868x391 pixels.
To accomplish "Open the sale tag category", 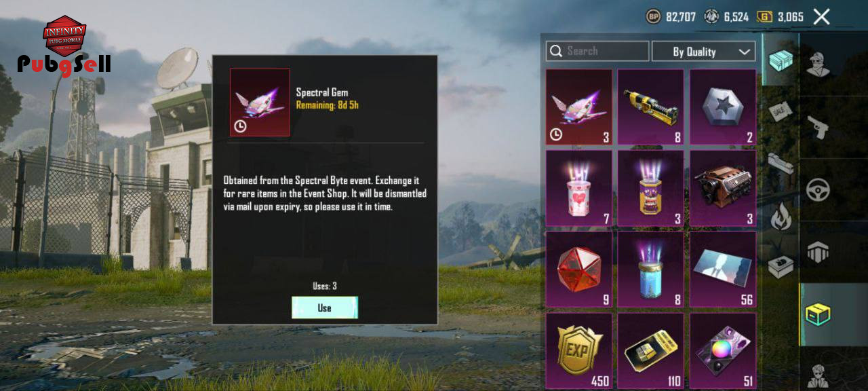I will (781, 111).
